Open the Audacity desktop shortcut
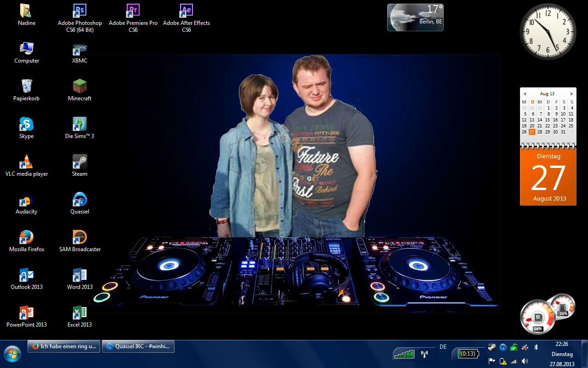The height and width of the screenshot is (368, 588). [27, 200]
